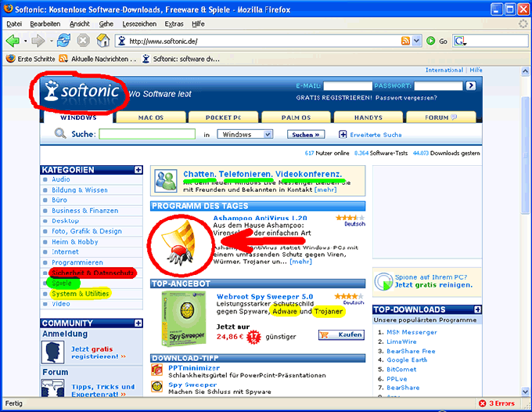Open the System & Utilities category
This screenshot has width=532, height=412.
81,294
